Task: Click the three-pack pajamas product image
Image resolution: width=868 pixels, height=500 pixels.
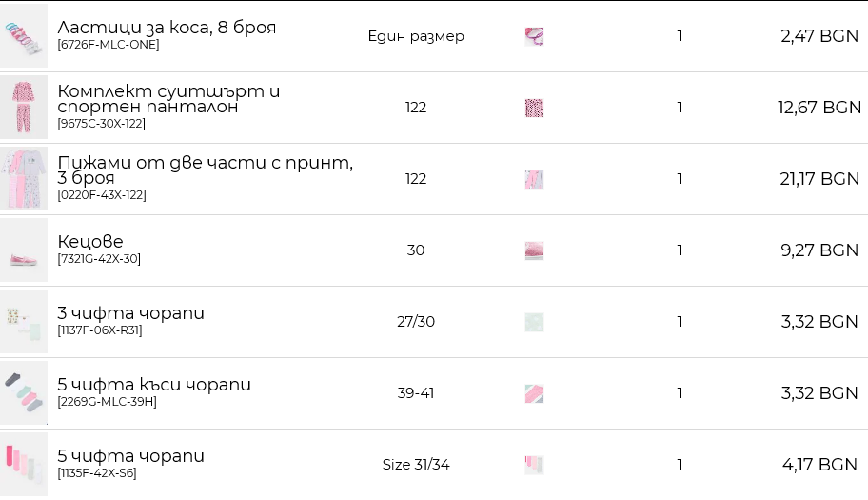Action: (x=23, y=179)
